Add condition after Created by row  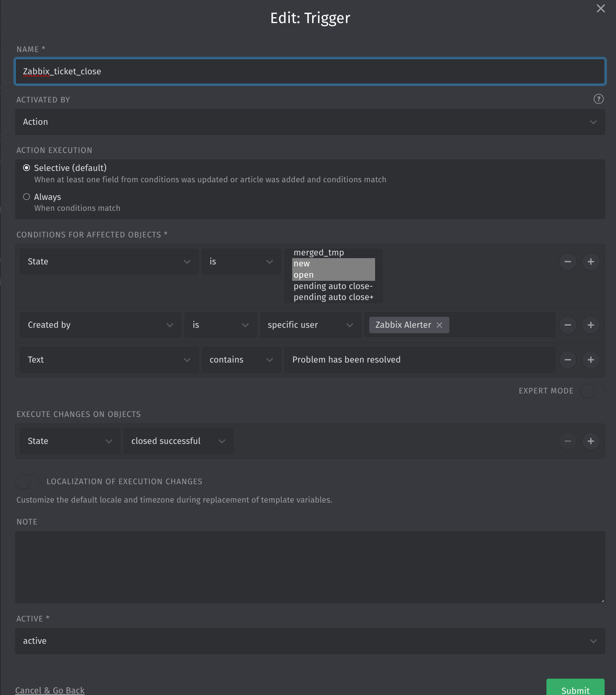591,325
